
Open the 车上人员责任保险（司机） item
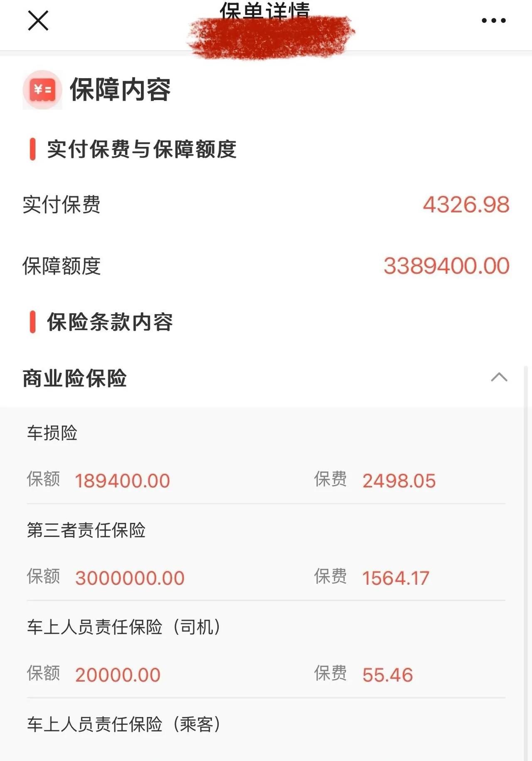click(123, 627)
